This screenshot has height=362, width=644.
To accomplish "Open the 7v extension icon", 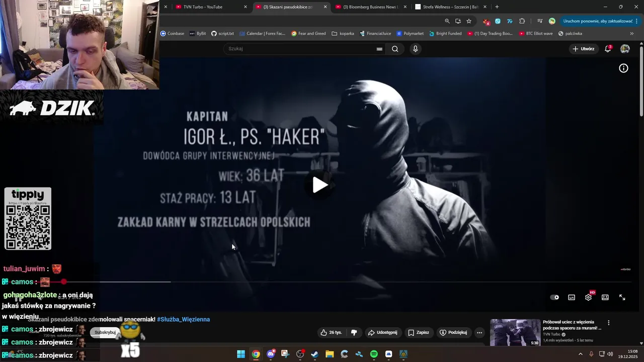I will pyautogui.click(x=510, y=21).
